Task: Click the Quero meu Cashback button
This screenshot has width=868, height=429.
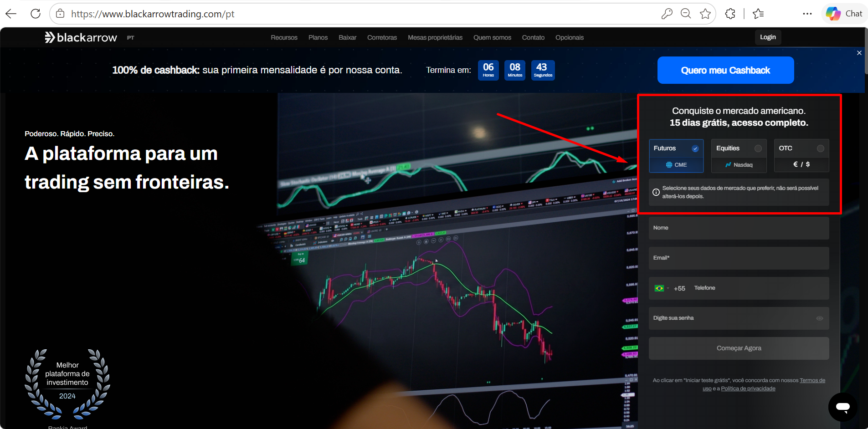Action: (x=725, y=70)
